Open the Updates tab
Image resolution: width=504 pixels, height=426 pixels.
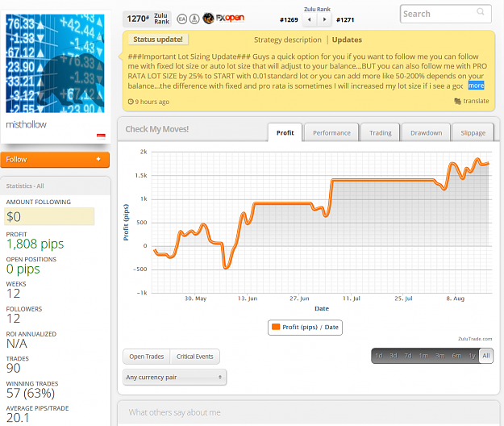tap(347, 40)
